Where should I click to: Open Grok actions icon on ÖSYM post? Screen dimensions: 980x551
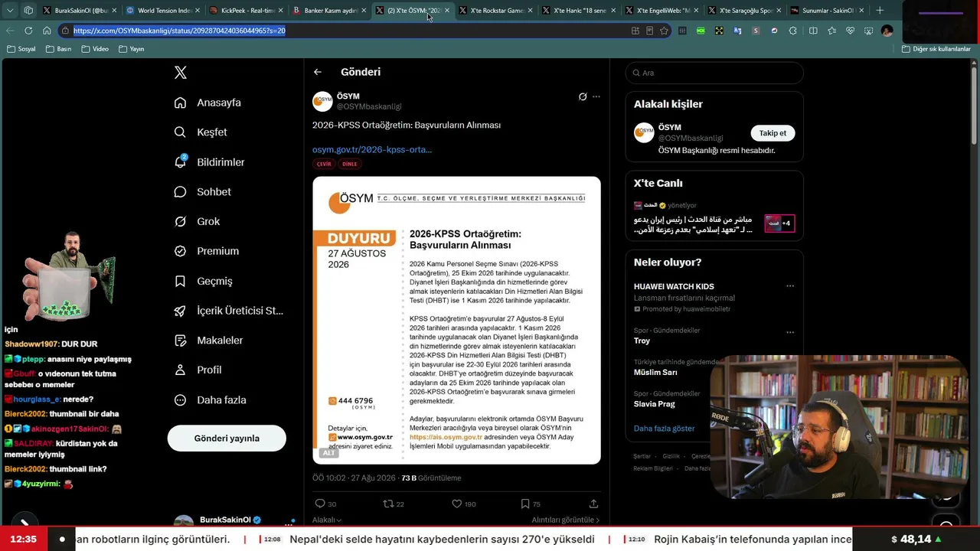tap(583, 96)
